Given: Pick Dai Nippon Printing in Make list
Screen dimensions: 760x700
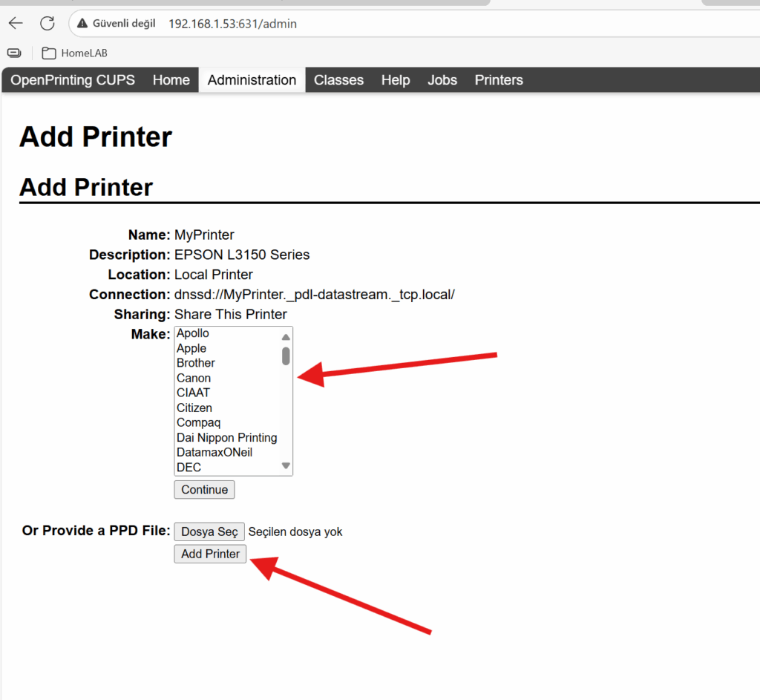Looking at the screenshot, I should coord(226,437).
